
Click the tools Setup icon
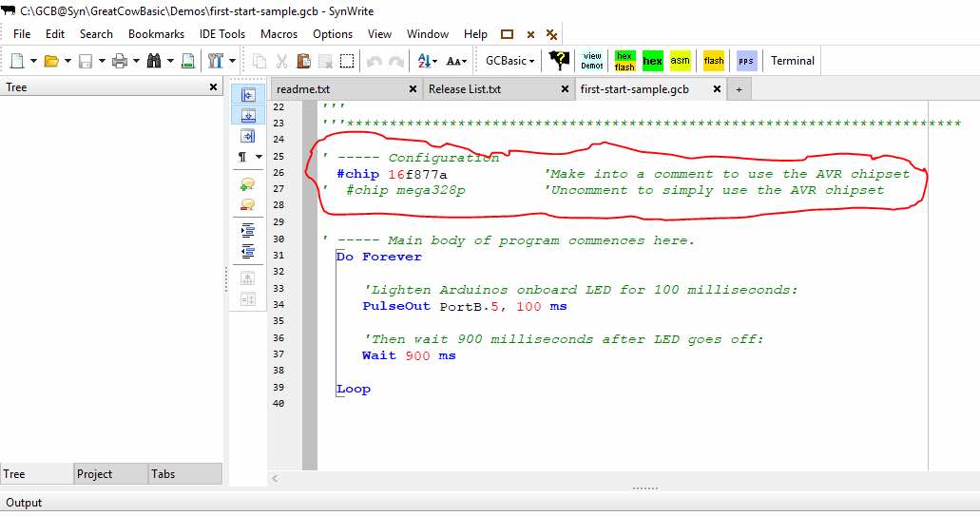coord(216,61)
